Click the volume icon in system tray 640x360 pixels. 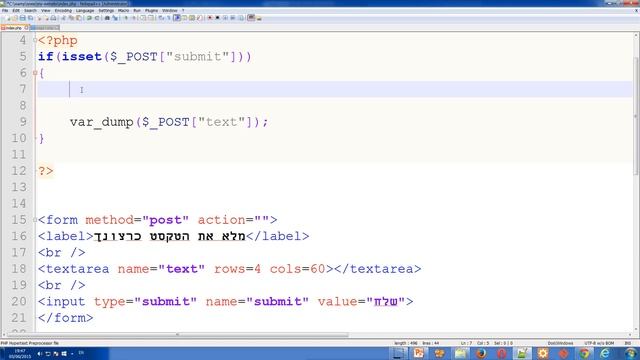(40, 353)
